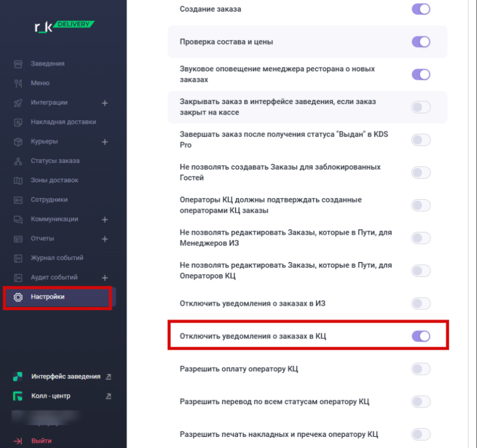Toggle the Создание заказа switch
Screen dimensions: 477x448
[421, 9]
